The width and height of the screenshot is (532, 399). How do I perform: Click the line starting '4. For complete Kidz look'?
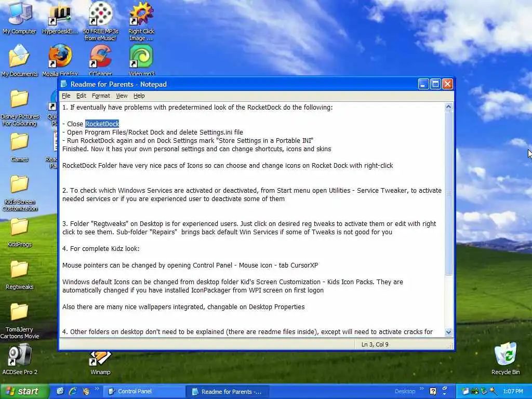point(101,249)
